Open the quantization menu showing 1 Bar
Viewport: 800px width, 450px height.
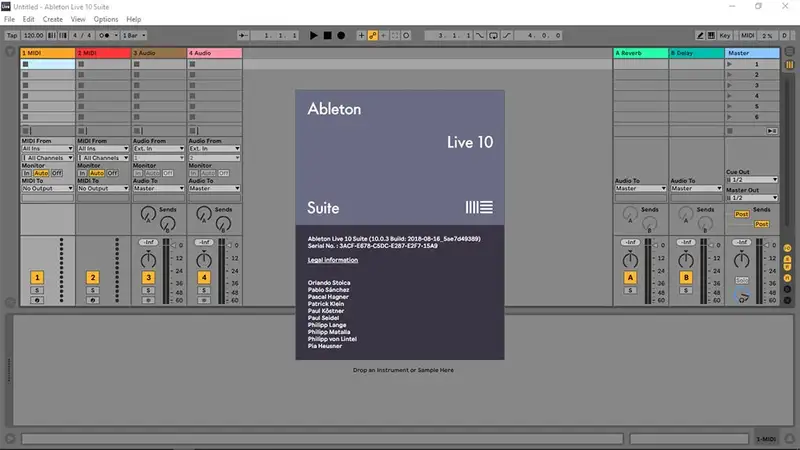click(134, 35)
